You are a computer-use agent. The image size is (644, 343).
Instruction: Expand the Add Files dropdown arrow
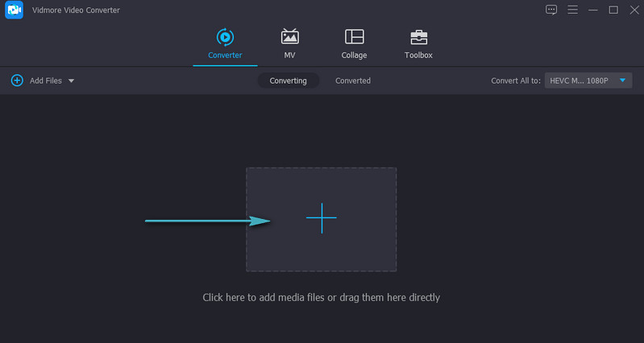point(71,81)
